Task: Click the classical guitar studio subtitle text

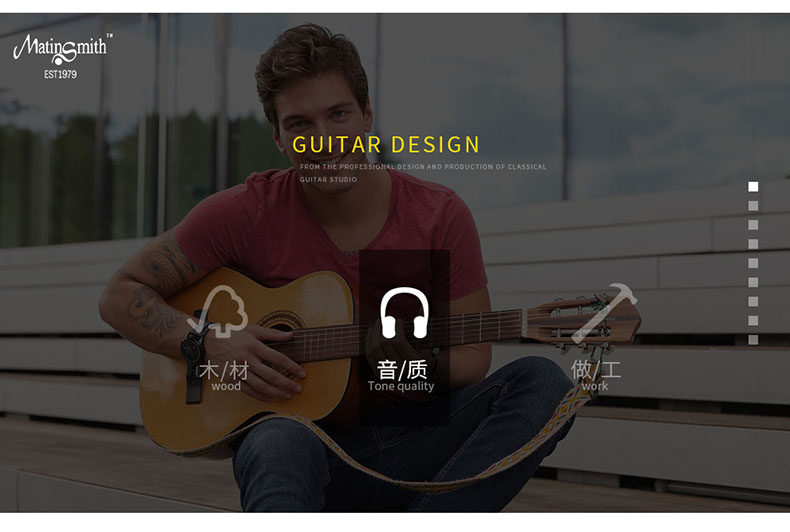Action: click(423, 173)
